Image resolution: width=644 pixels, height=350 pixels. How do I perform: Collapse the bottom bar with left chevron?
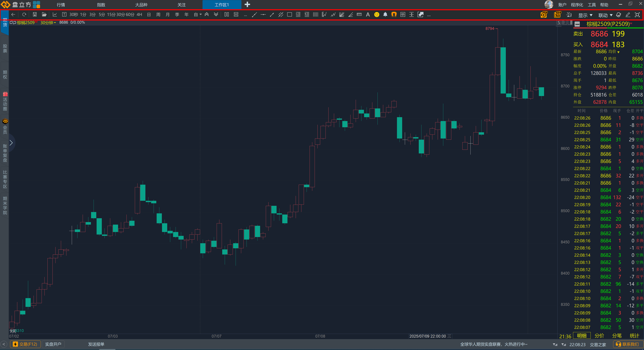4,344
